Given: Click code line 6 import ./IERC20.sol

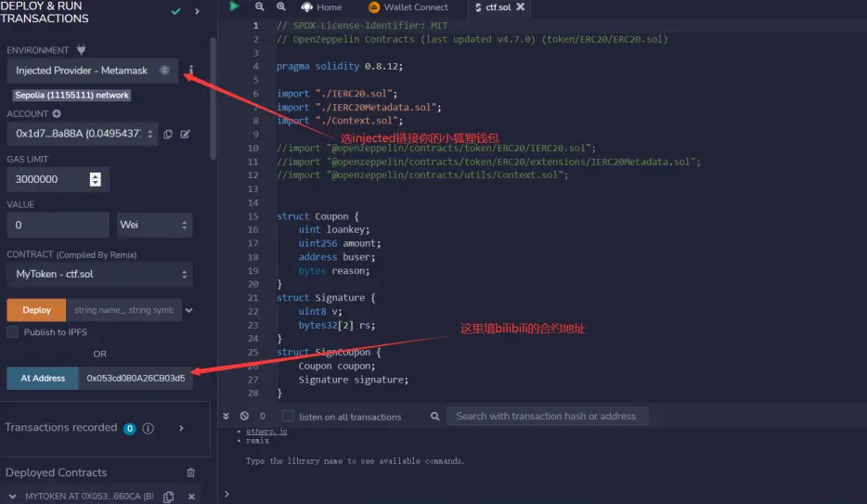Looking at the screenshot, I should tap(337, 94).
